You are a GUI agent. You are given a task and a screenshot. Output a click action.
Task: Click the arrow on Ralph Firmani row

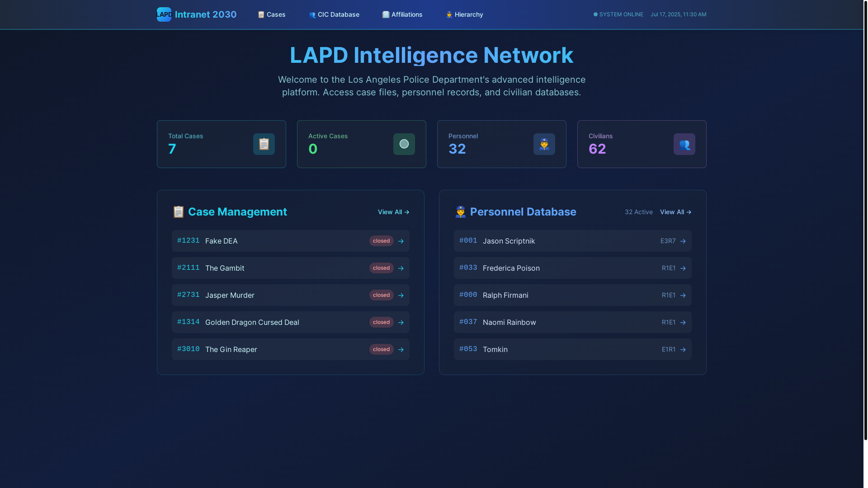pyautogui.click(x=683, y=296)
